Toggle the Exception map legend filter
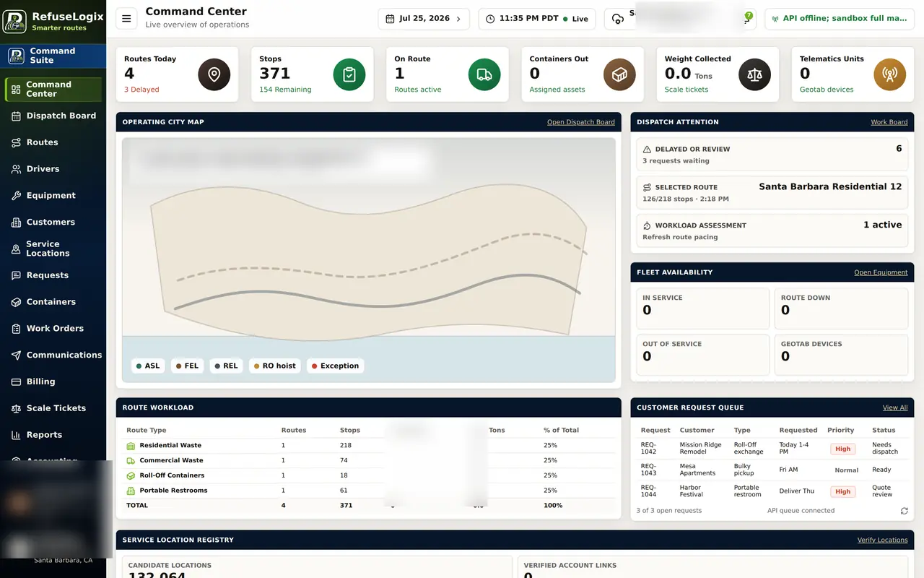The image size is (924, 578). point(335,366)
